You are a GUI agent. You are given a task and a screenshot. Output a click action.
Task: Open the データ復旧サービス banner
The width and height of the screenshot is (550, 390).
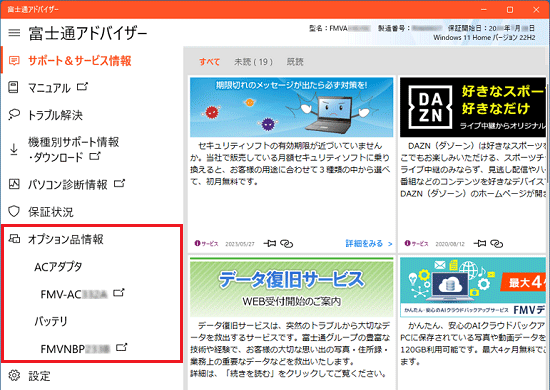291,287
